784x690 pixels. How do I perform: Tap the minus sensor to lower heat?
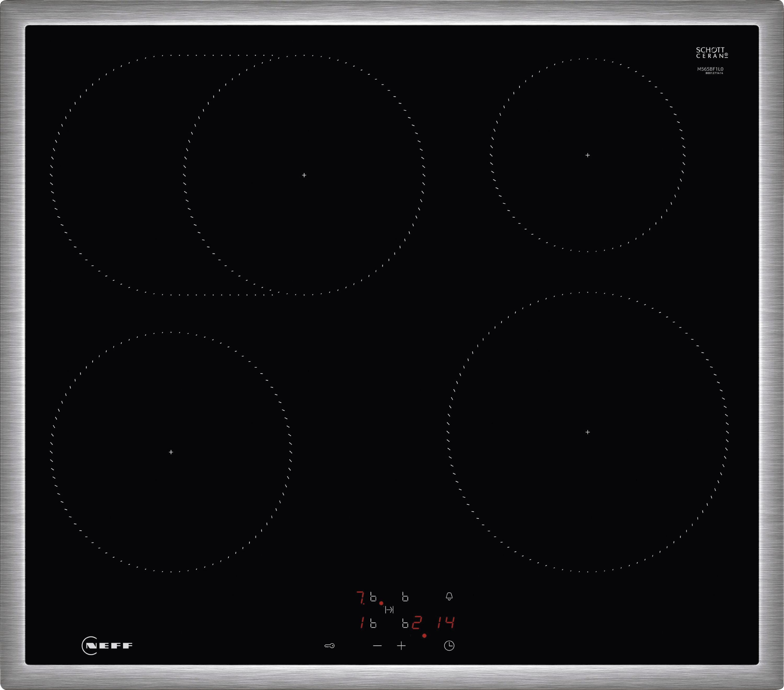coord(377,646)
